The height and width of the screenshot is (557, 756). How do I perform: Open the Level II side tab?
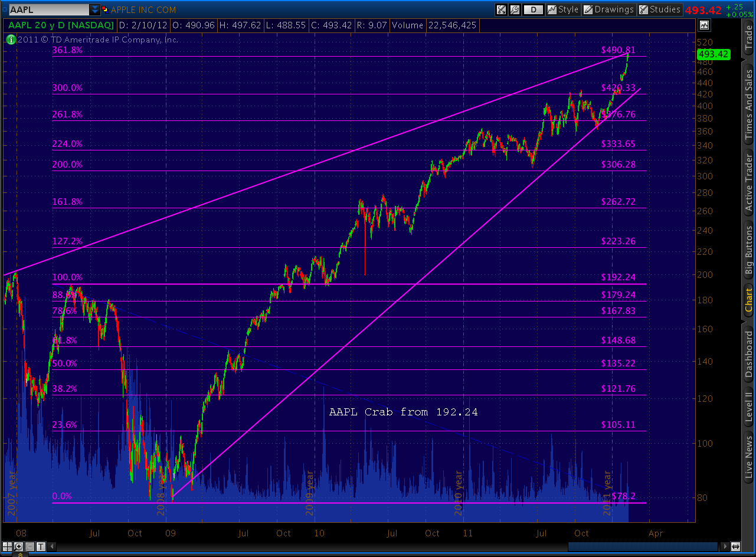click(x=749, y=407)
